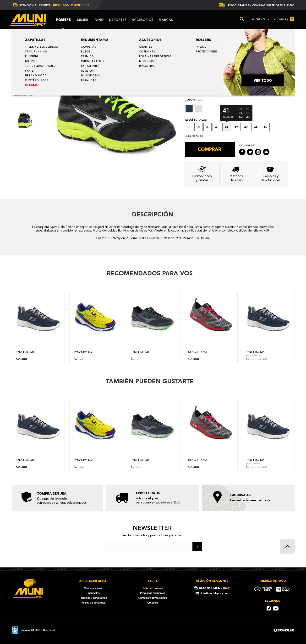Pick the dark blue color swatch
306x644 pixels.
click(x=189, y=108)
